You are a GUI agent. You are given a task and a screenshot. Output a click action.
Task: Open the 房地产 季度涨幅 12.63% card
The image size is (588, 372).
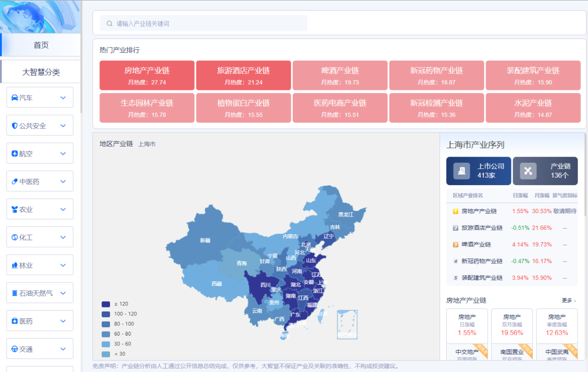click(557, 326)
